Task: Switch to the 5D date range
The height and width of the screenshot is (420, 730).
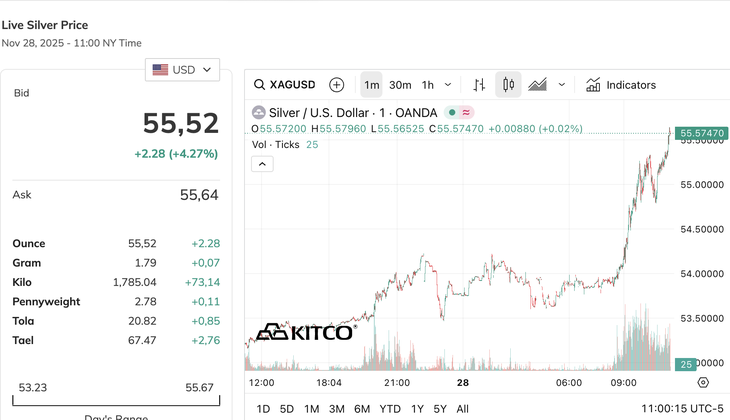Action: 287,409
